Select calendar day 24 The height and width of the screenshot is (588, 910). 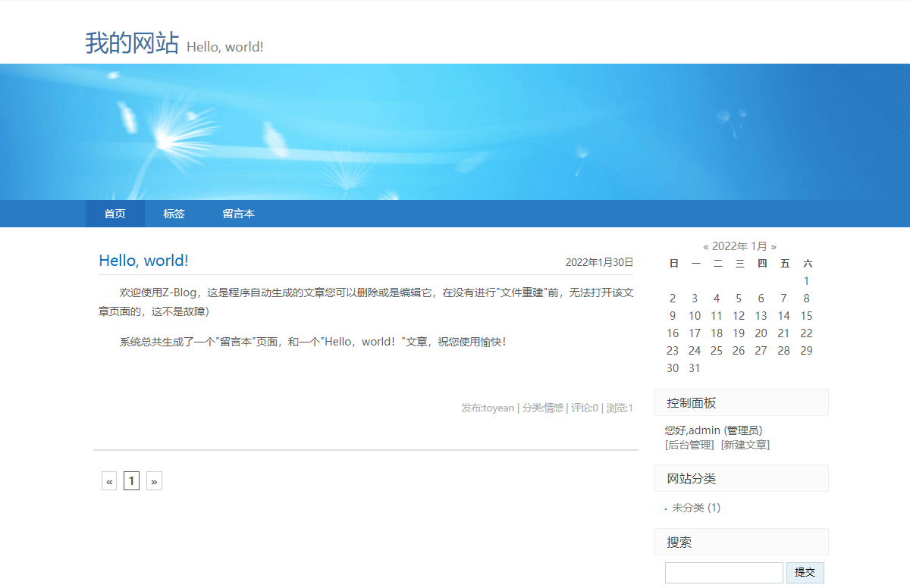(695, 351)
